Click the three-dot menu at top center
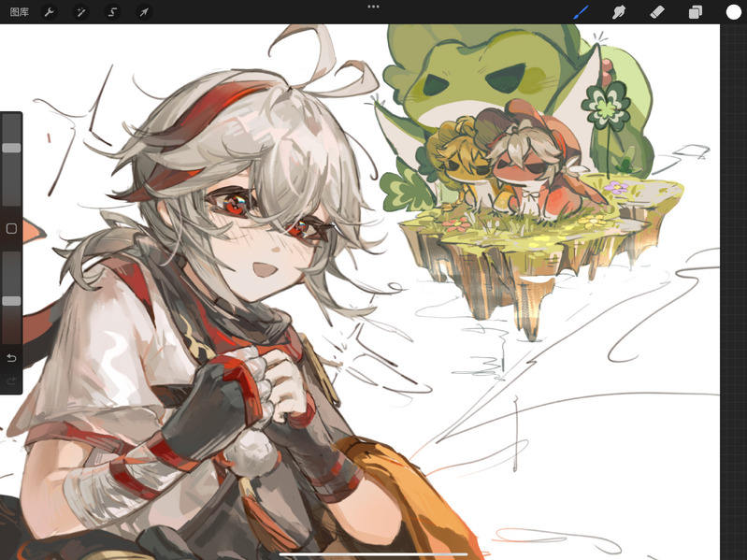This screenshot has width=747, height=560. click(x=374, y=7)
